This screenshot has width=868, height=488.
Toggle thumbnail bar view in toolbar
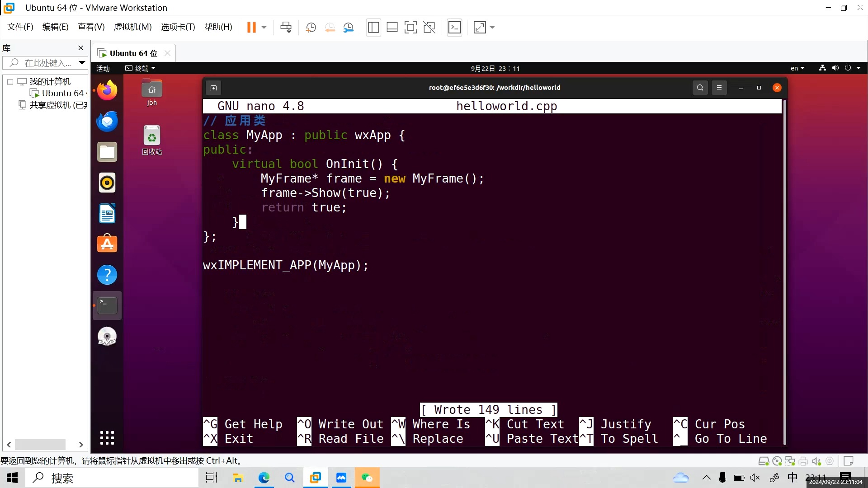(x=392, y=28)
